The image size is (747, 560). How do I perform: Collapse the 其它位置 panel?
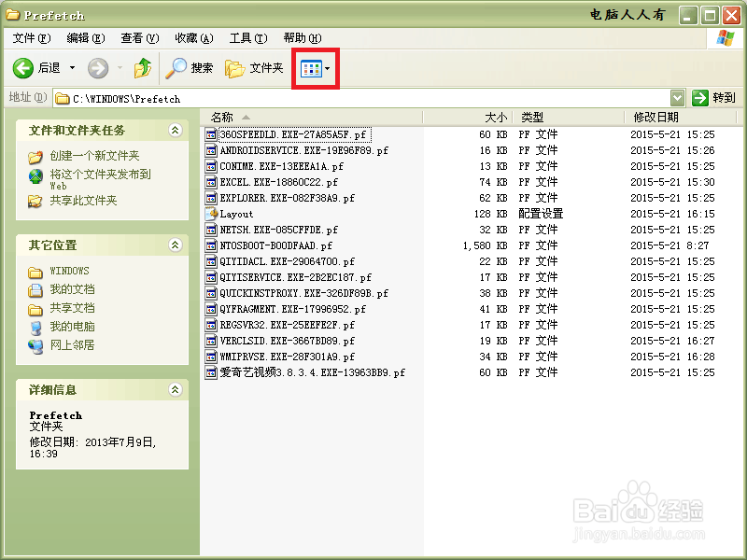[x=175, y=245]
